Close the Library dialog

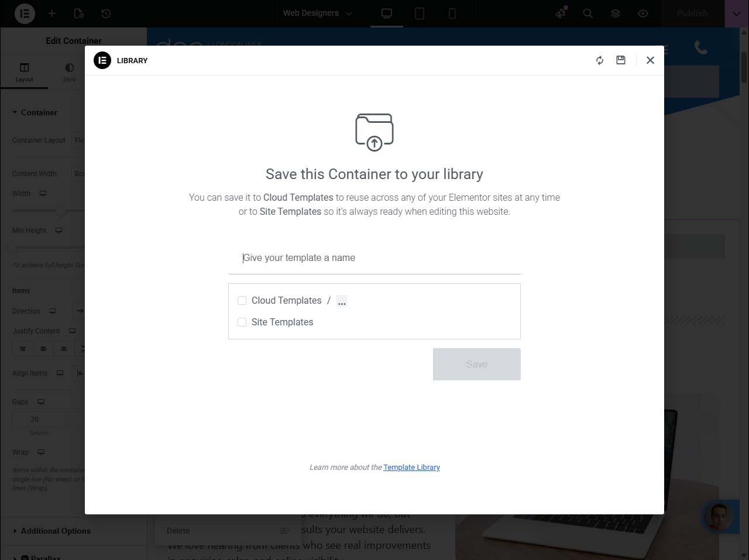coord(650,60)
